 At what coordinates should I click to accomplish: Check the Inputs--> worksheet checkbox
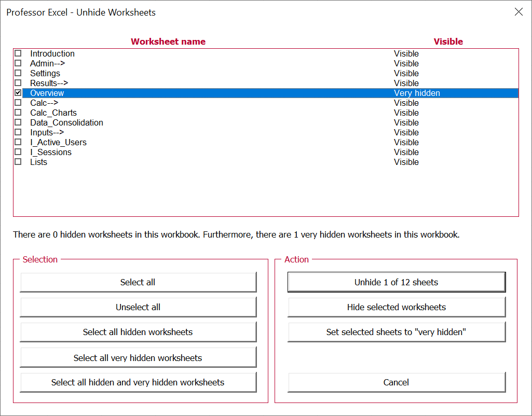tap(18, 132)
